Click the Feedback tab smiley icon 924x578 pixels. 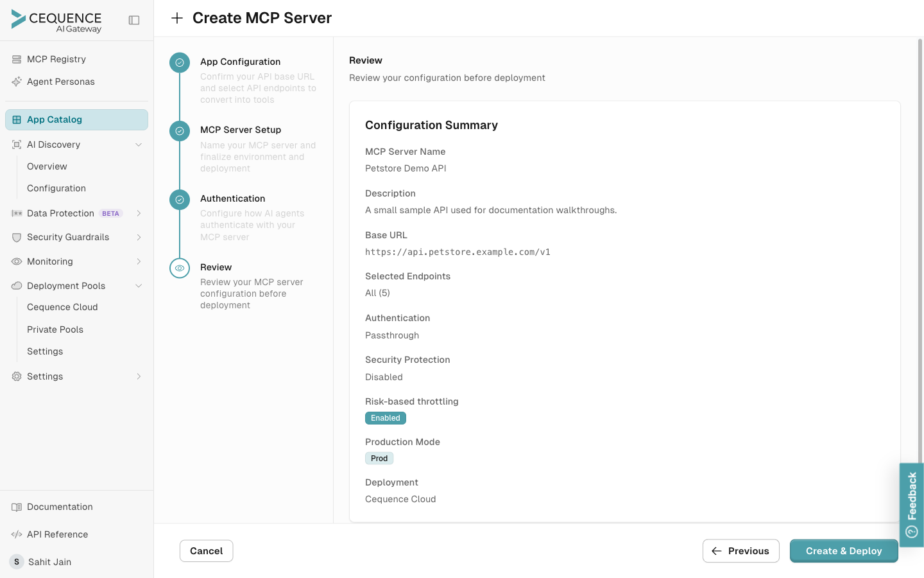912,532
